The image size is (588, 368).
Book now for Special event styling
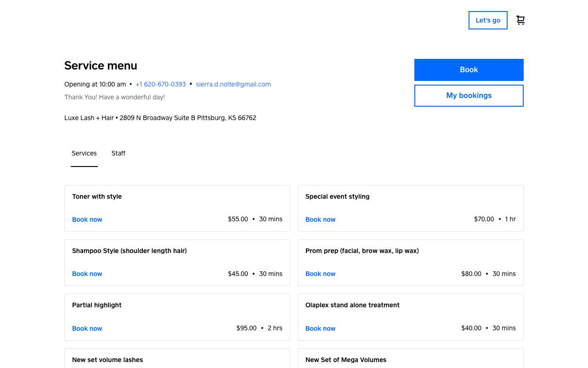coord(321,219)
